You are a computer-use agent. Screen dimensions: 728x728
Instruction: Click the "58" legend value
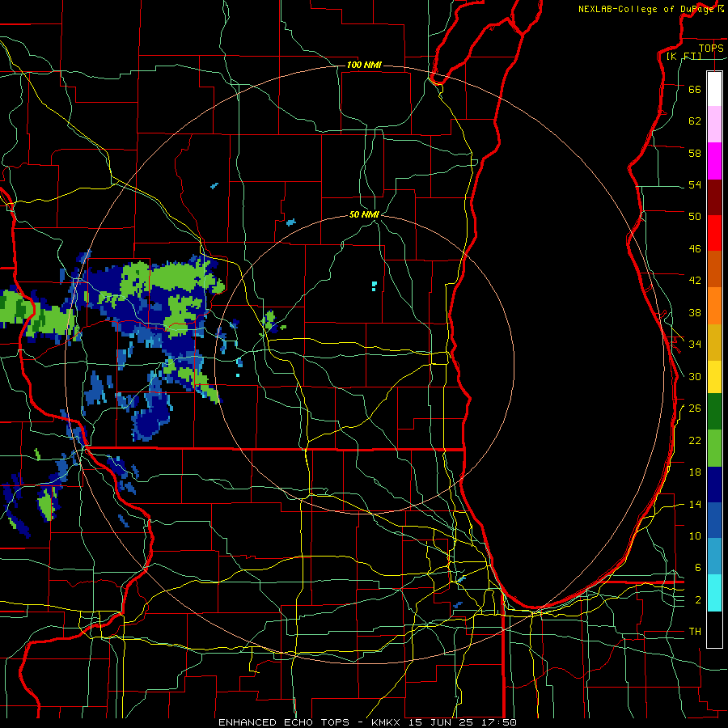[695, 153]
